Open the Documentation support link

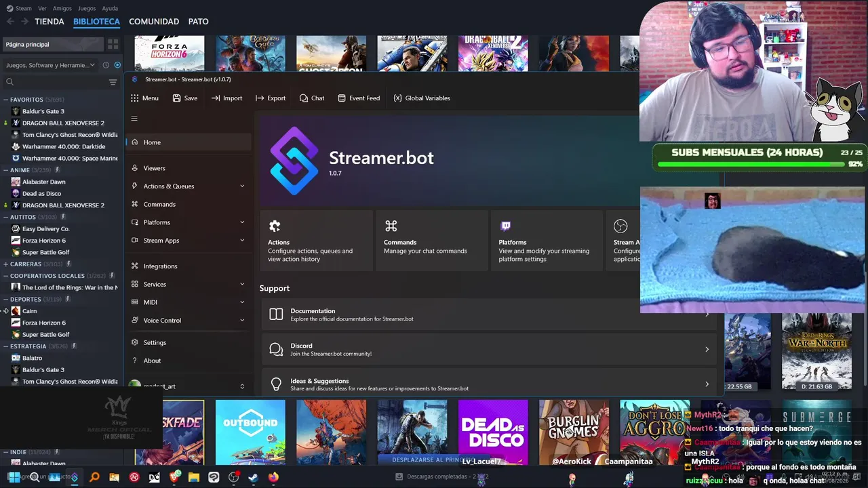(488, 314)
